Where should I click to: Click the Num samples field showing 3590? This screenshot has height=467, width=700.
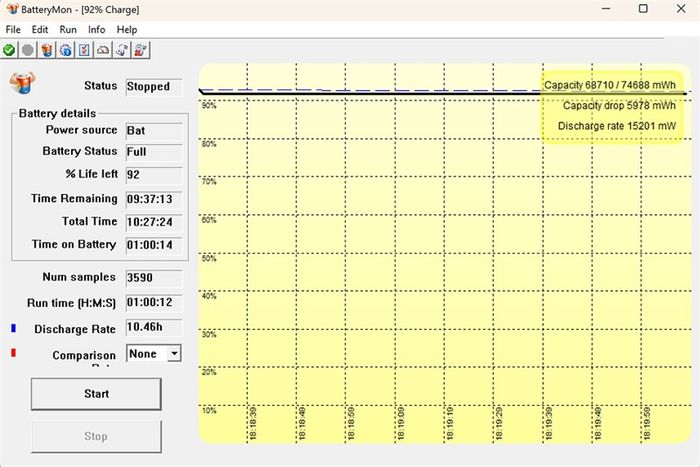[x=154, y=278]
